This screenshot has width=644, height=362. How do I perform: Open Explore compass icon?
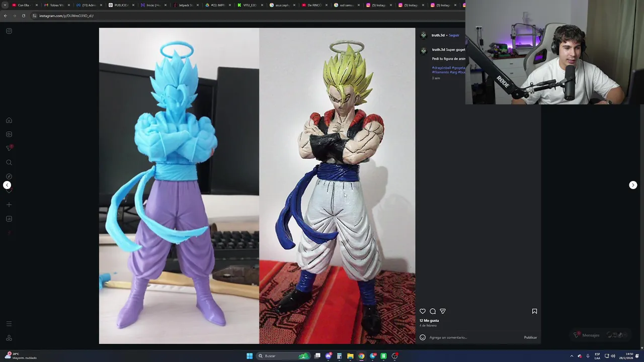(9, 176)
